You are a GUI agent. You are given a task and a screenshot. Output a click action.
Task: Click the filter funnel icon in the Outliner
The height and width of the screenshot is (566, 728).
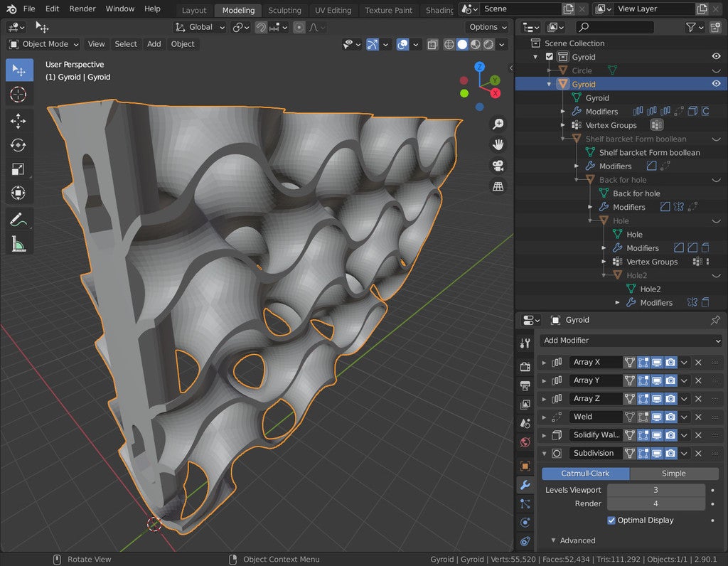(692, 26)
